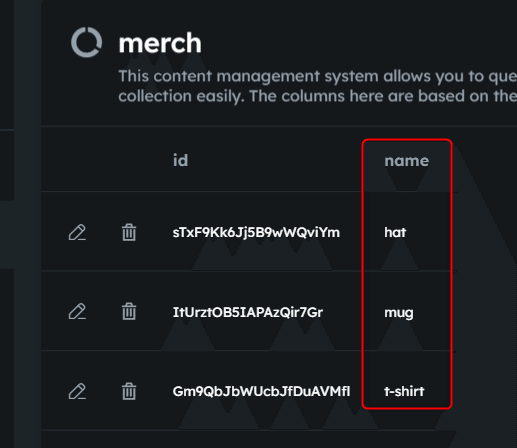Edit the t-shirt row with pencil icon
The width and height of the screenshot is (517, 448).
(x=77, y=391)
